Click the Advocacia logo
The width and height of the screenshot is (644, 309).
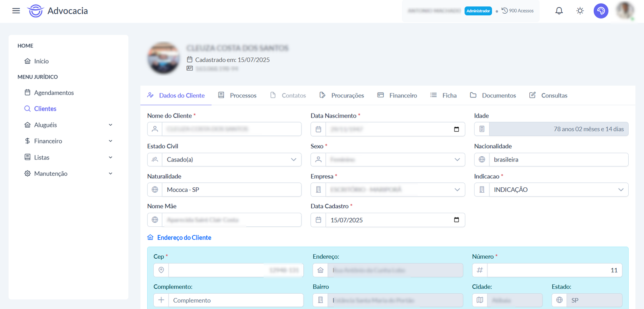coord(58,11)
